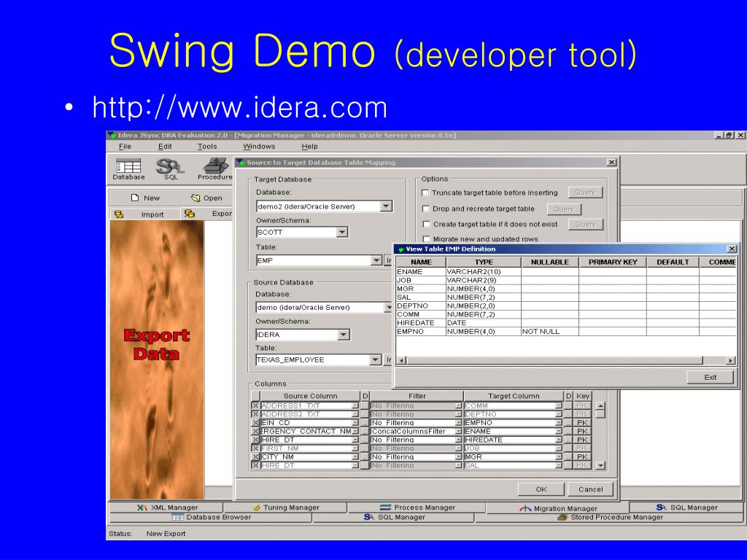Click the View Table EMP Definition title icon
The image size is (747, 560).
point(400,249)
